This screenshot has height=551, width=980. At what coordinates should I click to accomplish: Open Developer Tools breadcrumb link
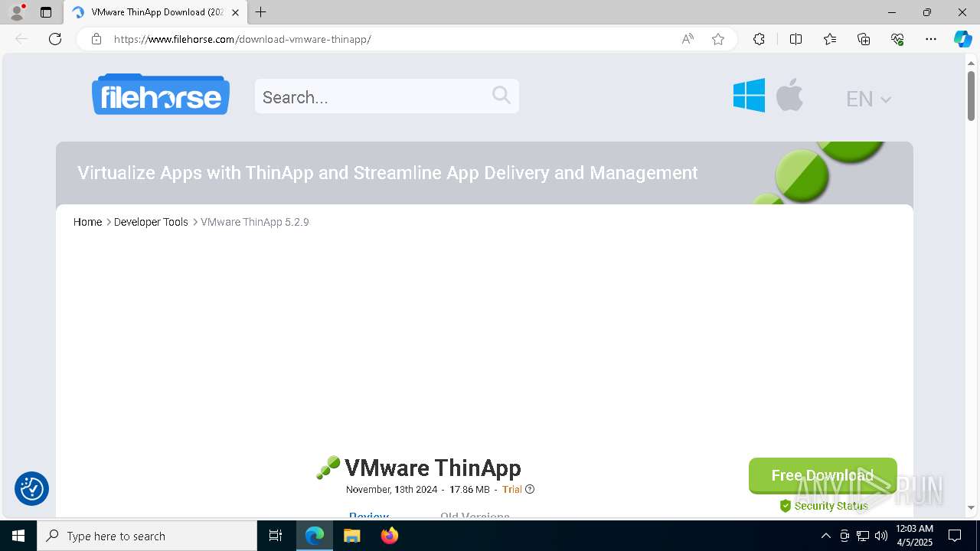[x=151, y=222]
